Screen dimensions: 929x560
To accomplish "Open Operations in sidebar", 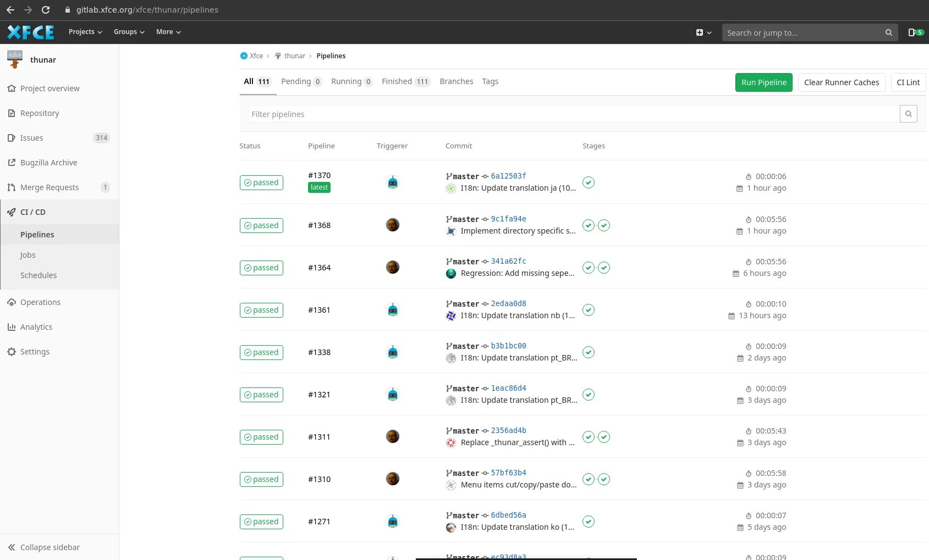I will click(x=41, y=302).
